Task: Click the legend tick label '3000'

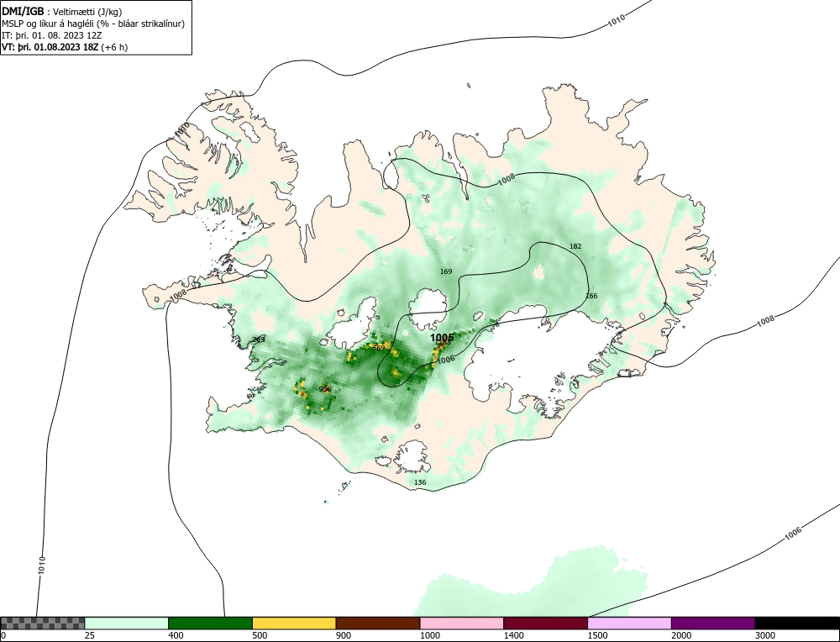Action: tap(764, 635)
